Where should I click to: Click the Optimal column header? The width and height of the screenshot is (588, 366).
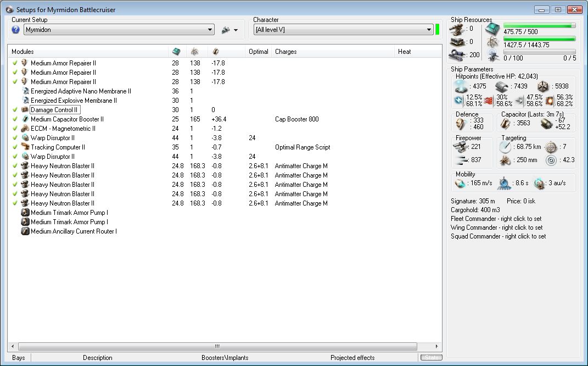point(259,52)
